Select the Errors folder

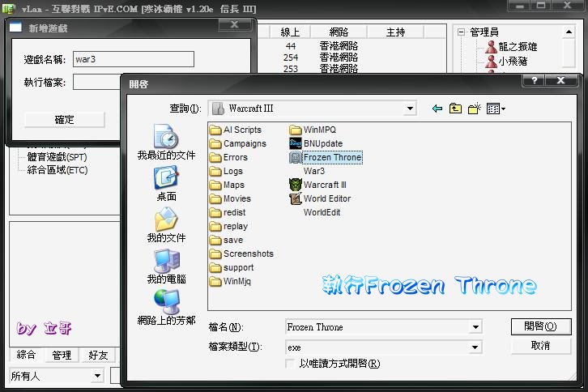(x=228, y=157)
